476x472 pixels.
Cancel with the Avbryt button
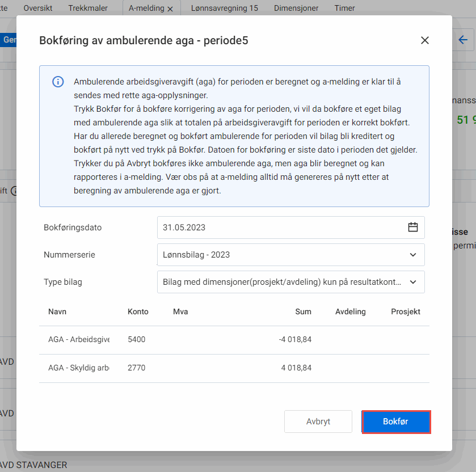(x=318, y=422)
